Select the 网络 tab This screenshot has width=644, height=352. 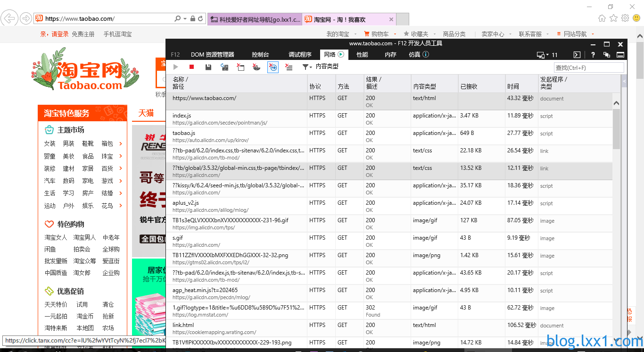[334, 55]
